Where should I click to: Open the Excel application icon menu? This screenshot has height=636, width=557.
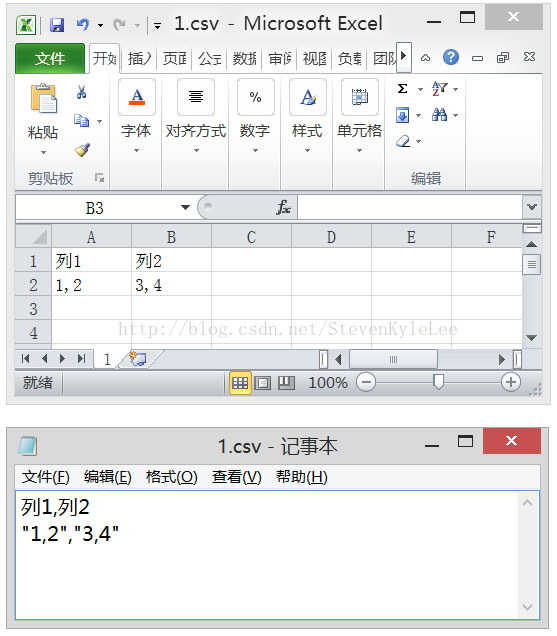click(x=26, y=25)
